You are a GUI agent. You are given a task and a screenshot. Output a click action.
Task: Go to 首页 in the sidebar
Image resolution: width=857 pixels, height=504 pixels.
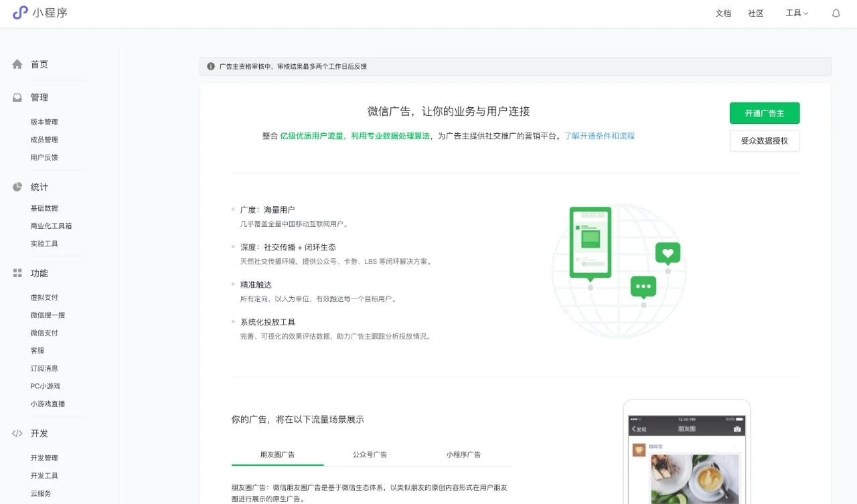[40, 64]
